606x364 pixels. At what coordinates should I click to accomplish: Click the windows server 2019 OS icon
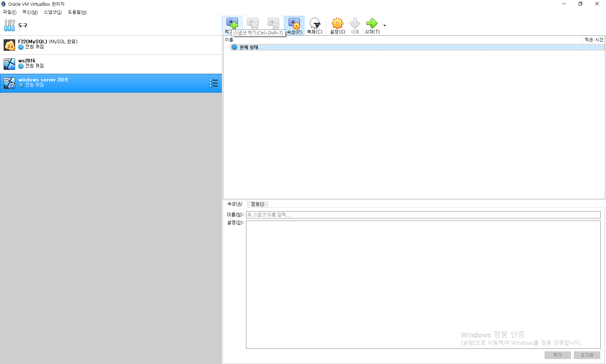[9, 83]
